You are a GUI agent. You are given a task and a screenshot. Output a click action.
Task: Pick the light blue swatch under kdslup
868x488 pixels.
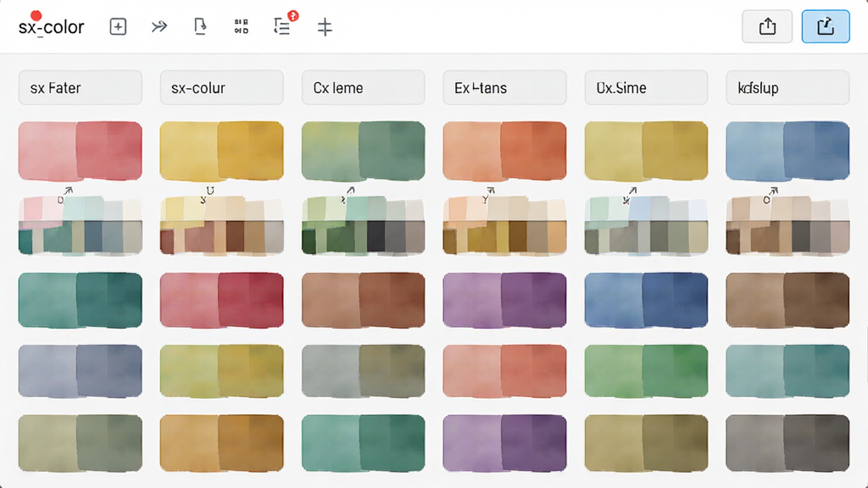pos(787,151)
